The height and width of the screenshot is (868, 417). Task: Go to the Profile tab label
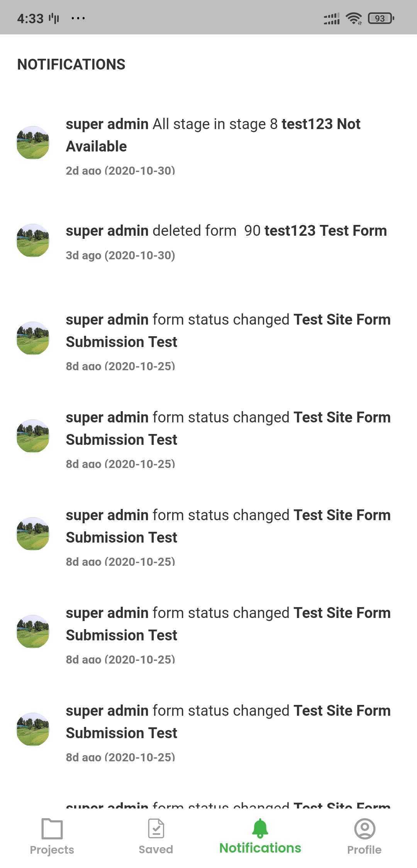[364, 849]
